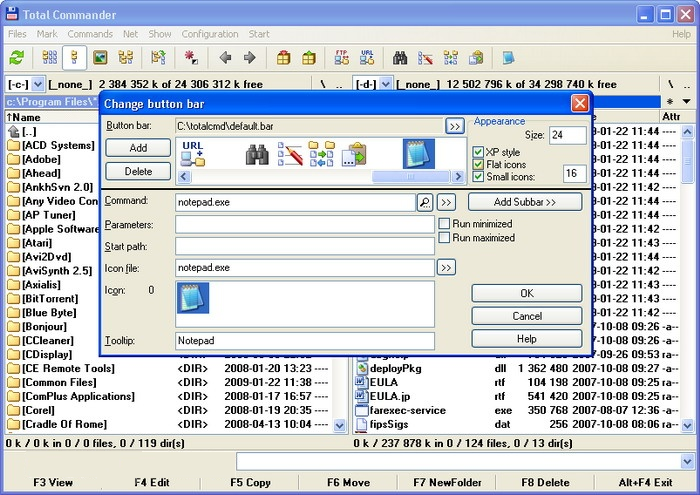Click the Add Subbar >> button

525,202
